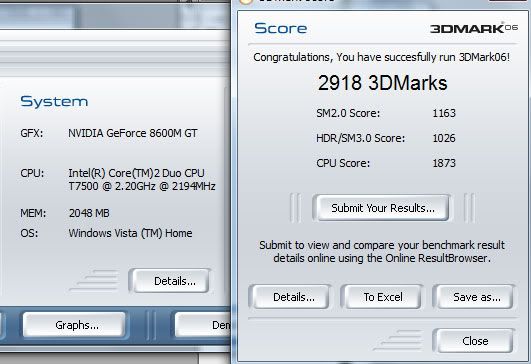Click the NVIDIA GeForce 8600M GT text
The width and height of the screenshot is (531, 364).
[133, 133]
